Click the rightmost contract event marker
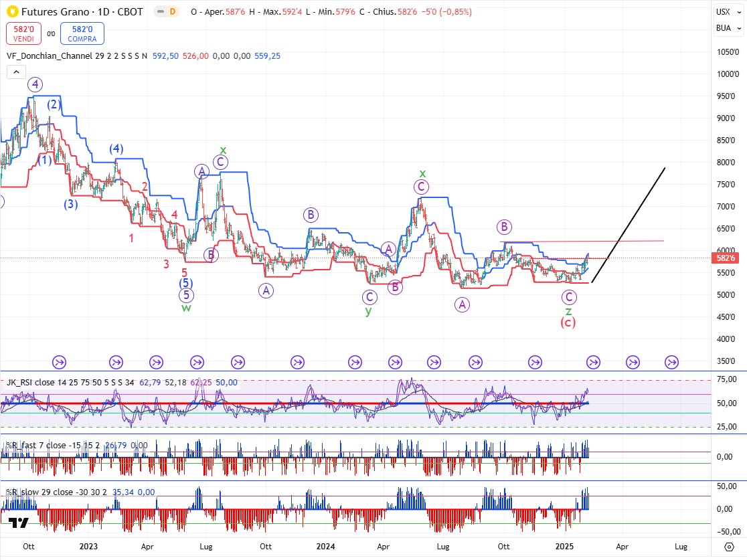747x560 pixels. (672, 363)
